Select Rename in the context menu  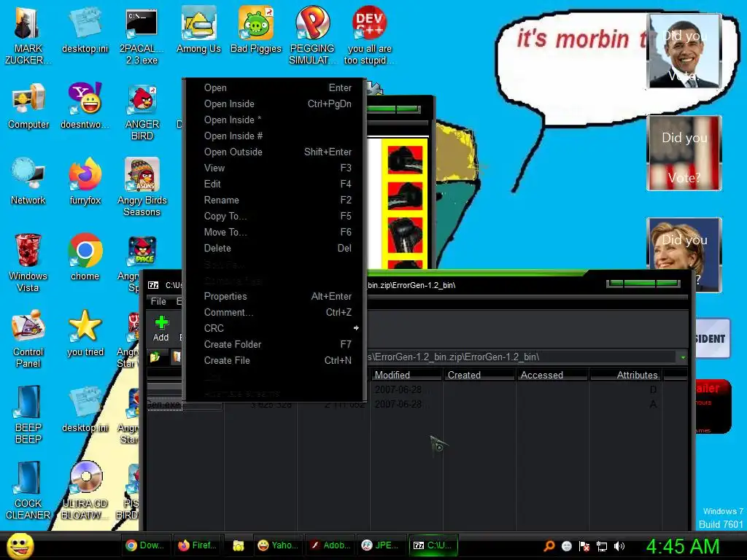click(x=278, y=200)
